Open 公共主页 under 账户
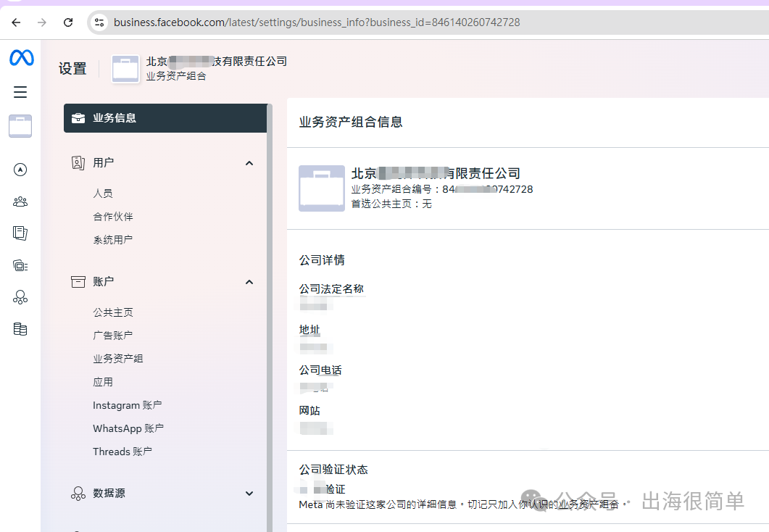This screenshot has height=532, width=769. coord(113,312)
